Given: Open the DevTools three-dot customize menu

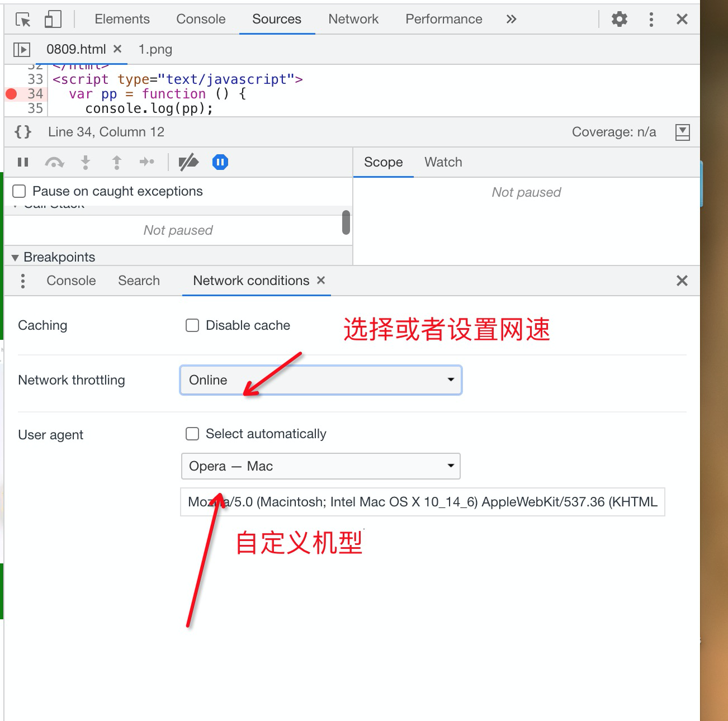Looking at the screenshot, I should (x=651, y=20).
